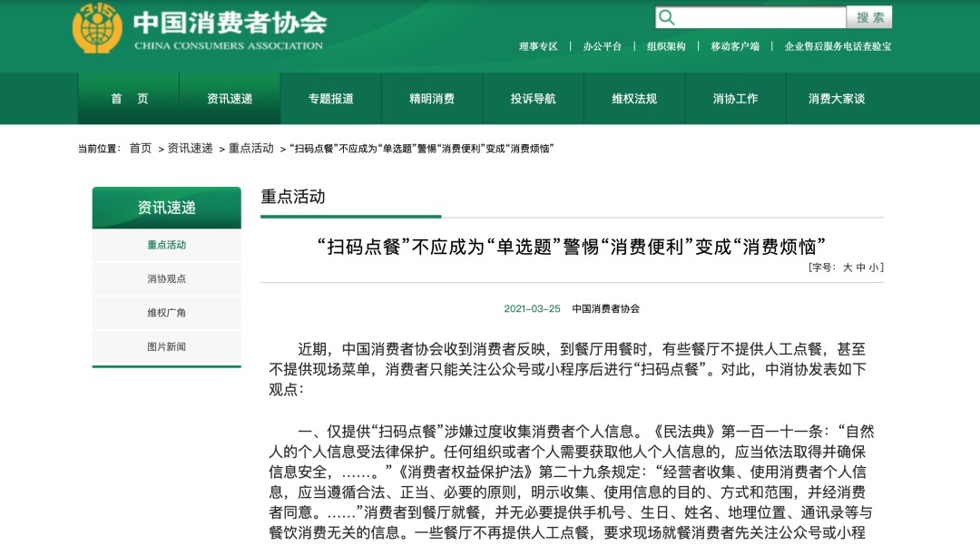Switch to the 专题报道 special reports tab
The image size is (980, 545).
(329, 100)
